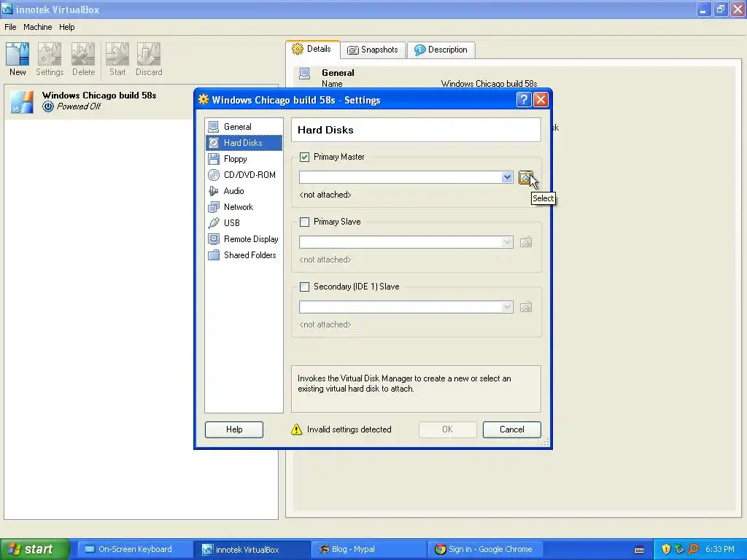The width and height of the screenshot is (747, 560).
Task: Open General settings category
Action: 244,127
